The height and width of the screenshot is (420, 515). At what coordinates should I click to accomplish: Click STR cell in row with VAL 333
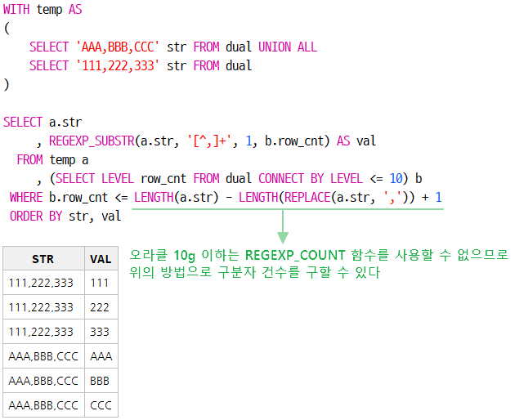coord(43,332)
